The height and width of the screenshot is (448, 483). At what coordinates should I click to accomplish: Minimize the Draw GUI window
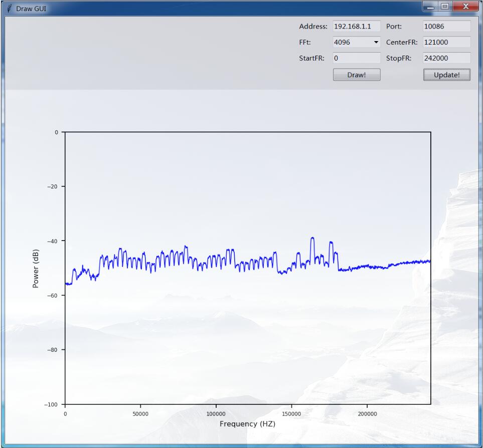(x=430, y=7)
